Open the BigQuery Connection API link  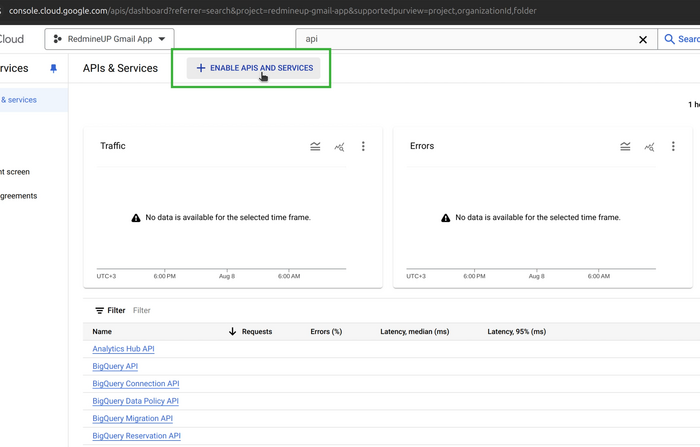click(x=135, y=384)
